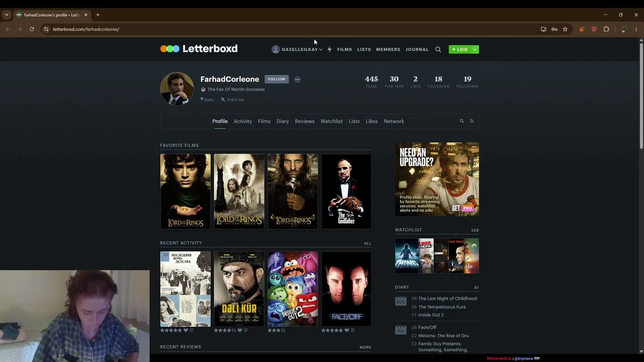Go to the Reviews profile tab

[304, 121]
